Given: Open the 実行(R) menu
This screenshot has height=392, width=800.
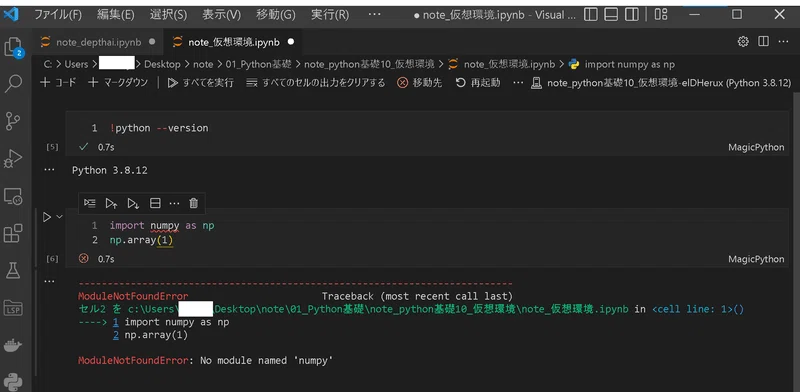Looking at the screenshot, I should [x=330, y=15].
